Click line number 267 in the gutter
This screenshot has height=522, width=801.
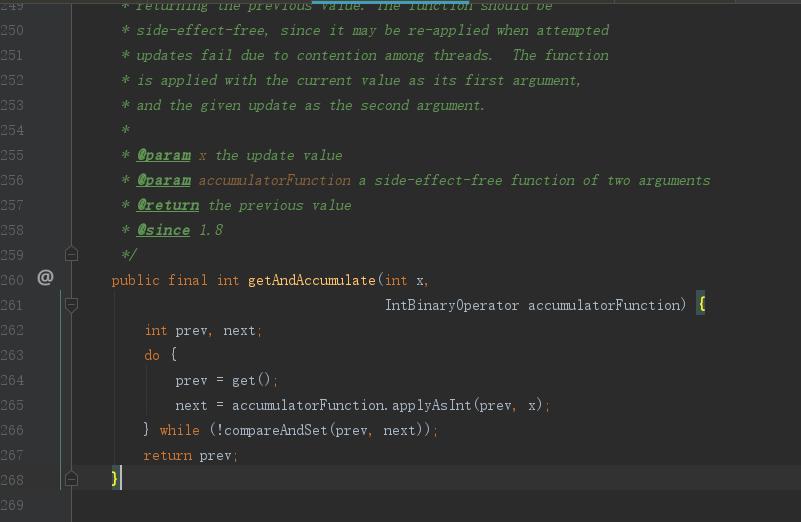[x=12, y=455]
